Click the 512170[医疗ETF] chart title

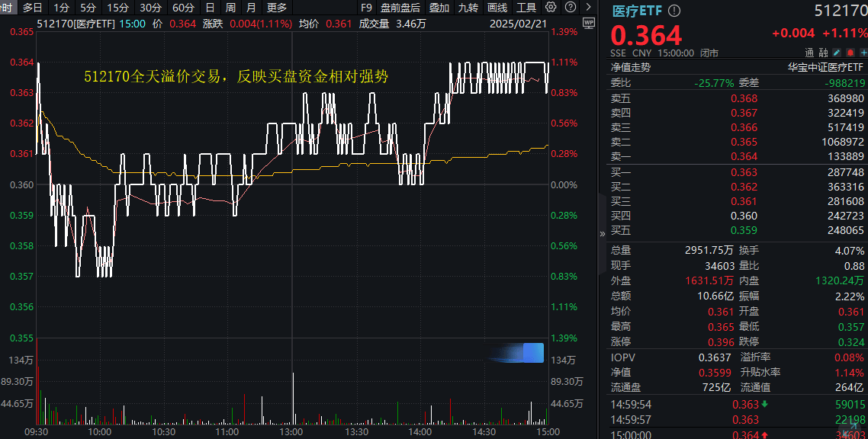[x=76, y=24]
